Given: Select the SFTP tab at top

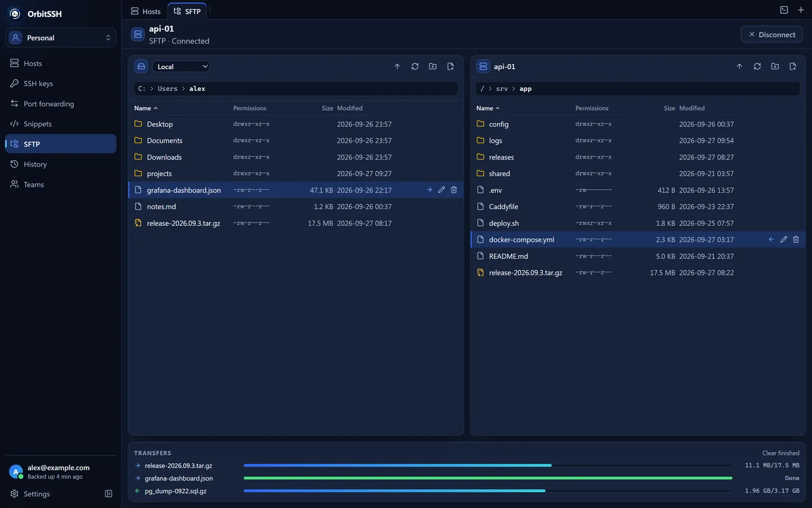Looking at the screenshot, I should (187, 11).
